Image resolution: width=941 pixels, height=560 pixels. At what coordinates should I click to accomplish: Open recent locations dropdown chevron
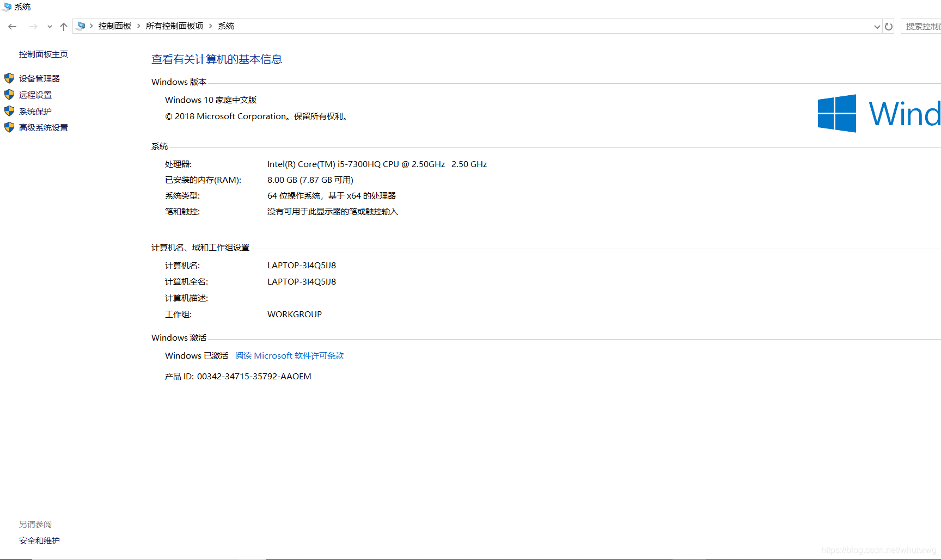(x=50, y=27)
